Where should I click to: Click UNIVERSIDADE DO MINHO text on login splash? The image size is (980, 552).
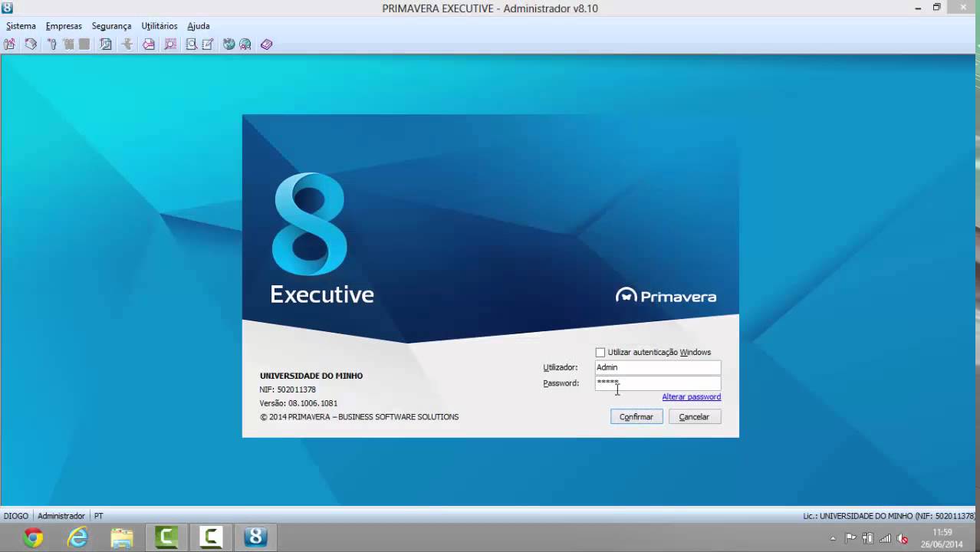[311, 376]
